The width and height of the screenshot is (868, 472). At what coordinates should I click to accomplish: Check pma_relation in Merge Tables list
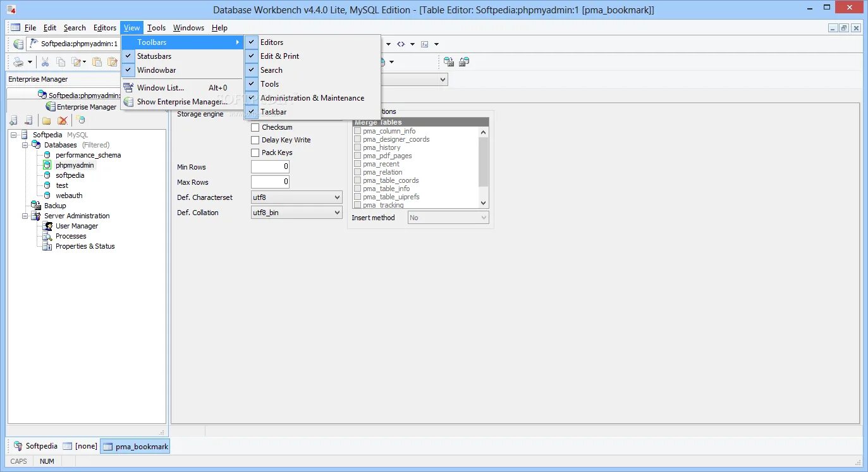pos(358,172)
